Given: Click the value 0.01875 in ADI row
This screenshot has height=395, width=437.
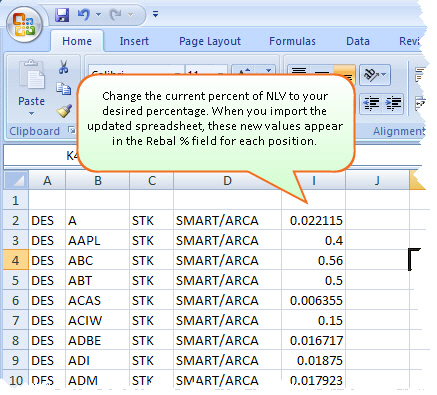Looking at the screenshot, I should [313, 360].
